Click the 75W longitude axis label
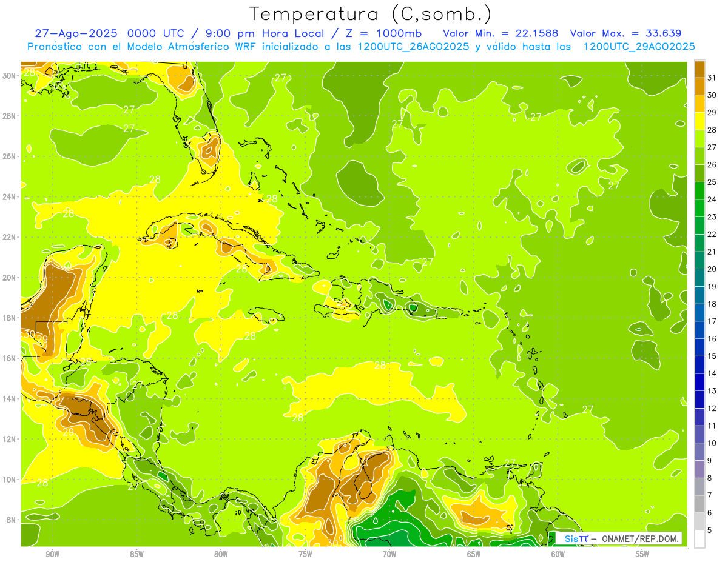728x562 pixels. coord(305,554)
